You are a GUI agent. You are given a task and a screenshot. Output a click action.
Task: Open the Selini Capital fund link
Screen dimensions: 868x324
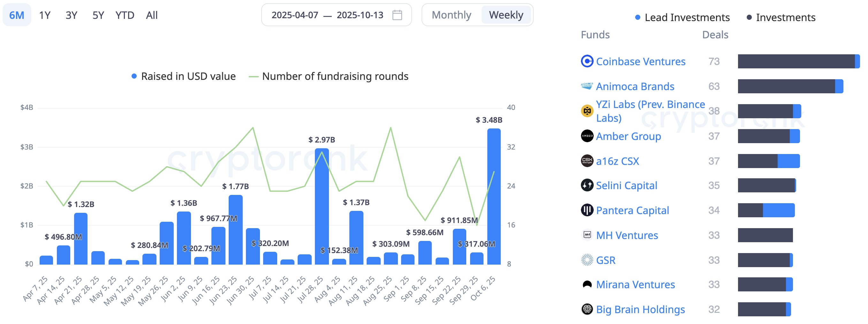(x=626, y=185)
